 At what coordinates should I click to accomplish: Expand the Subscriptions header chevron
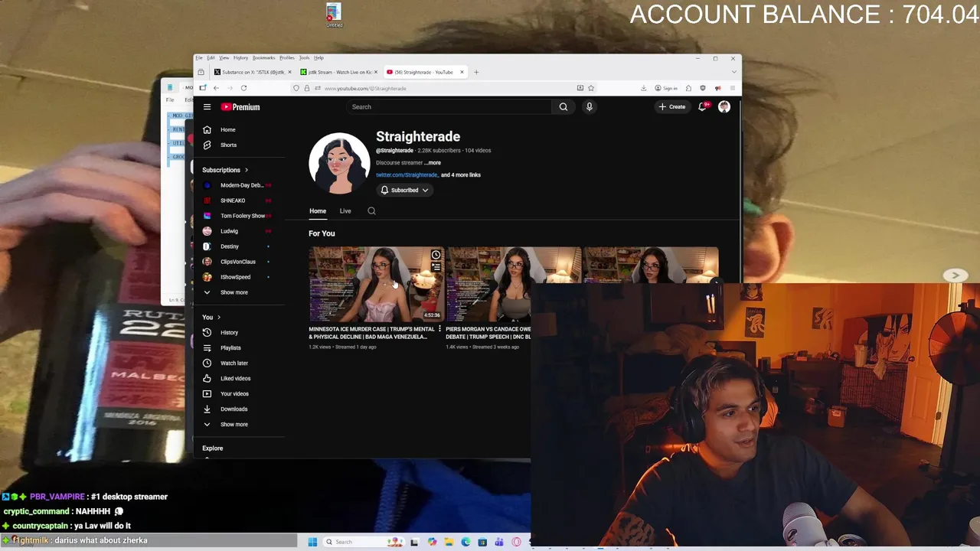click(246, 170)
